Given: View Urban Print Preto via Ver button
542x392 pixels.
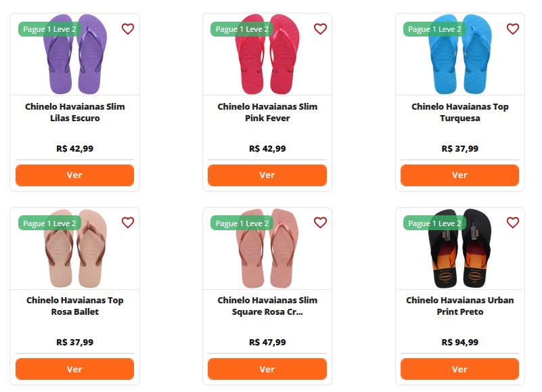Looking at the screenshot, I should tap(459, 369).
